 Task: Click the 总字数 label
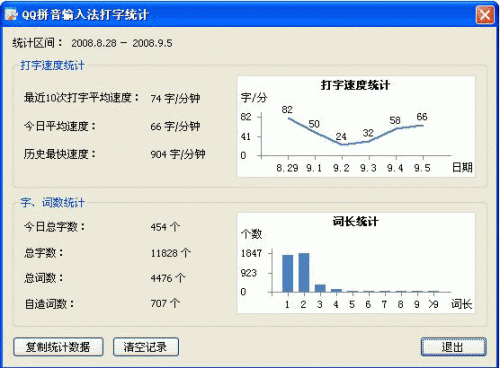click(43, 253)
